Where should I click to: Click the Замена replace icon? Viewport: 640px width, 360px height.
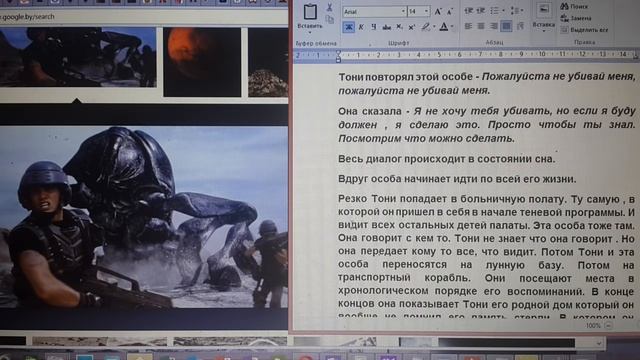(564, 18)
